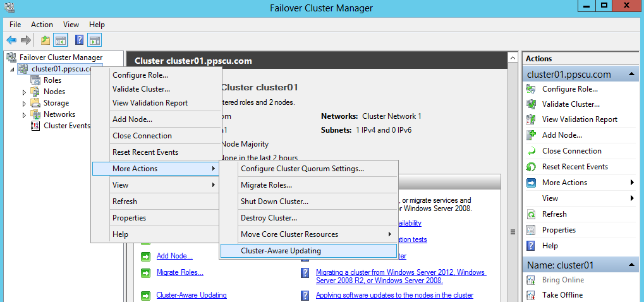
Task: Open Cluster-Aware Updating link in center pane
Action: click(x=191, y=295)
